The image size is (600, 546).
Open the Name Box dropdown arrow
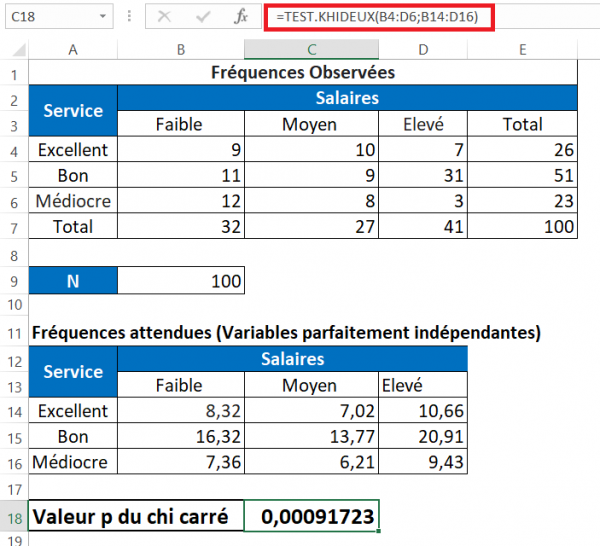tap(104, 18)
